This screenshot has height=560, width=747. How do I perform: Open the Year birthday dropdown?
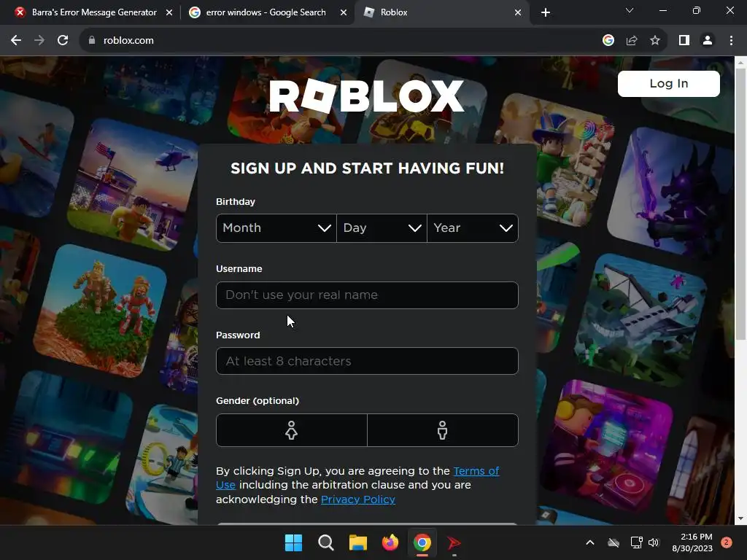coord(473,228)
